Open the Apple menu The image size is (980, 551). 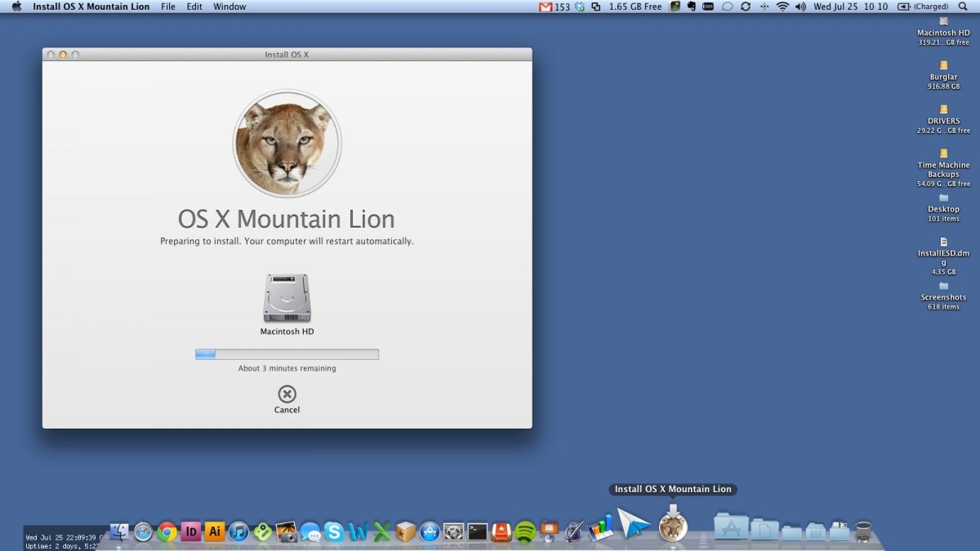16,7
